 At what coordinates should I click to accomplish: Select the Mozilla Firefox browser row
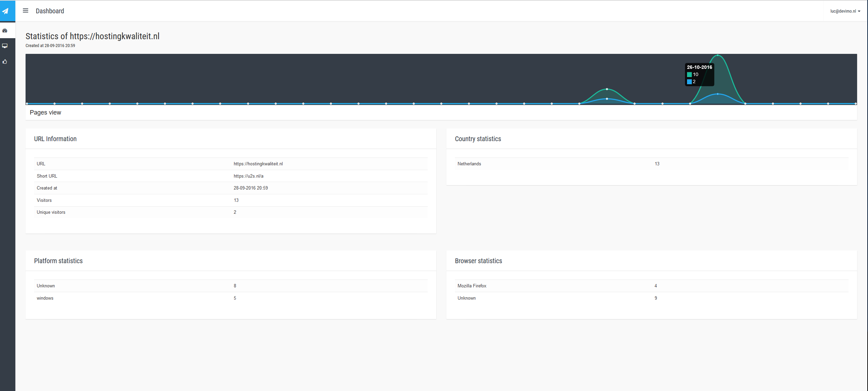(x=472, y=286)
